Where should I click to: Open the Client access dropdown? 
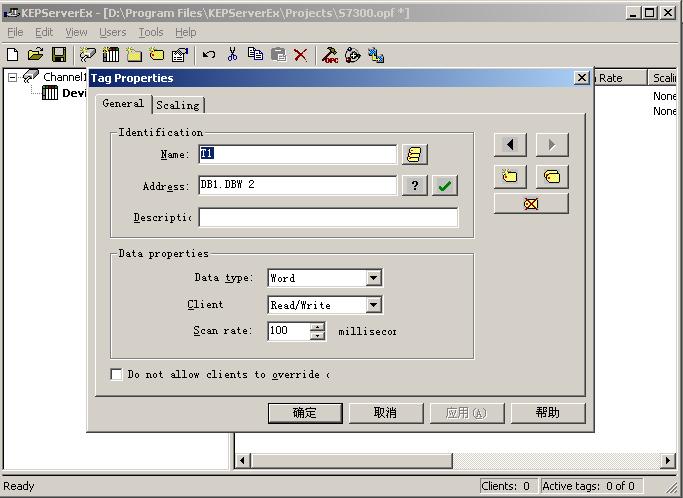click(373, 305)
